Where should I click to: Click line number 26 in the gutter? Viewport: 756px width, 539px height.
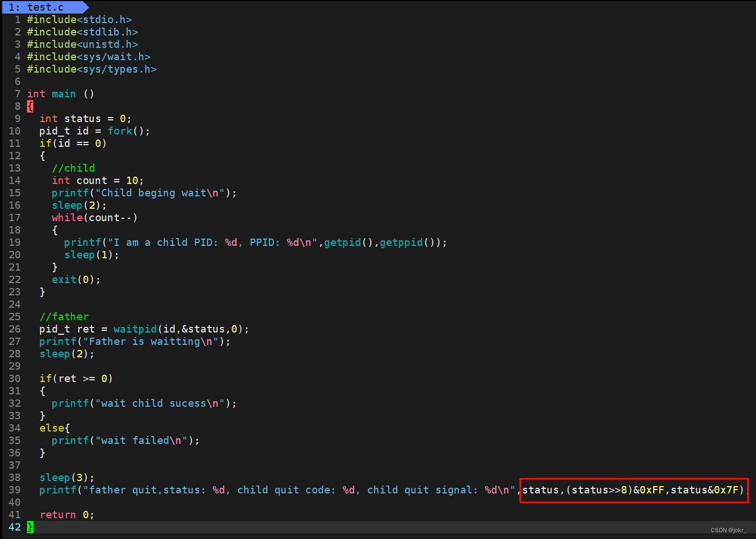click(15, 329)
